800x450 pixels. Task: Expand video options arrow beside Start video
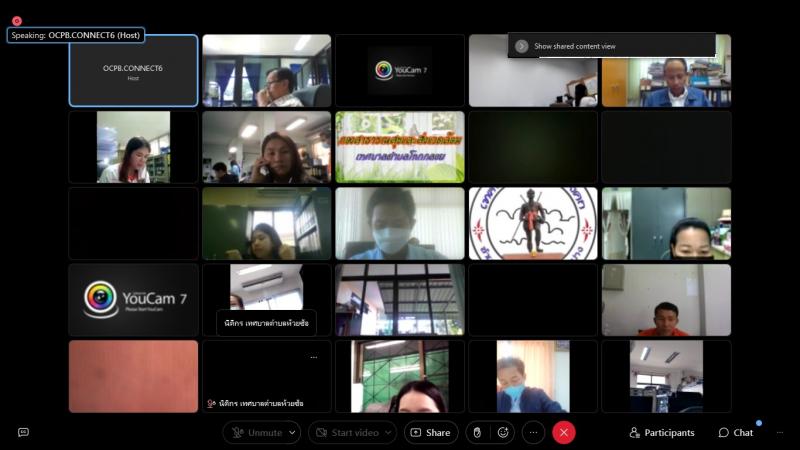388,432
